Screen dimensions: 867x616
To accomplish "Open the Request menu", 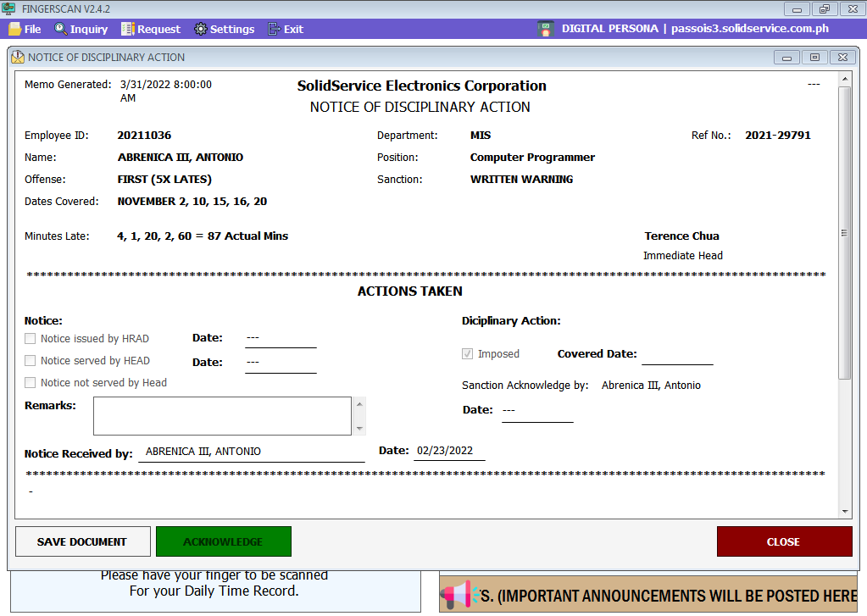I will [x=151, y=29].
